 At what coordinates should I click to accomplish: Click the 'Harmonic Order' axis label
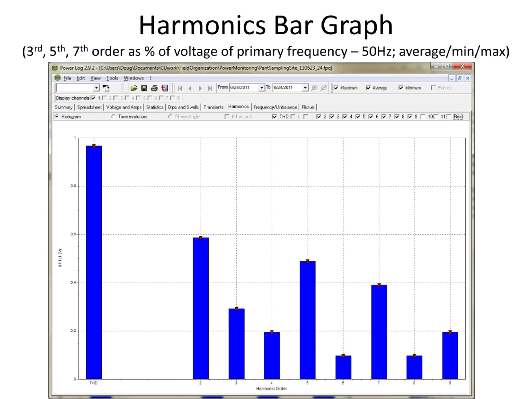(272, 389)
